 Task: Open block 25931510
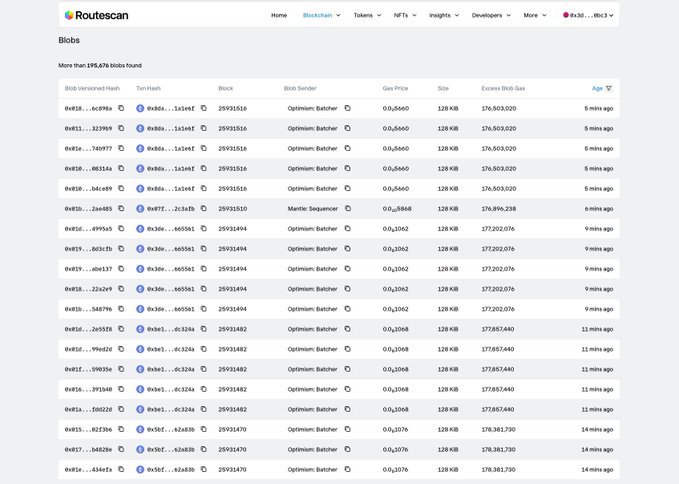(x=233, y=209)
